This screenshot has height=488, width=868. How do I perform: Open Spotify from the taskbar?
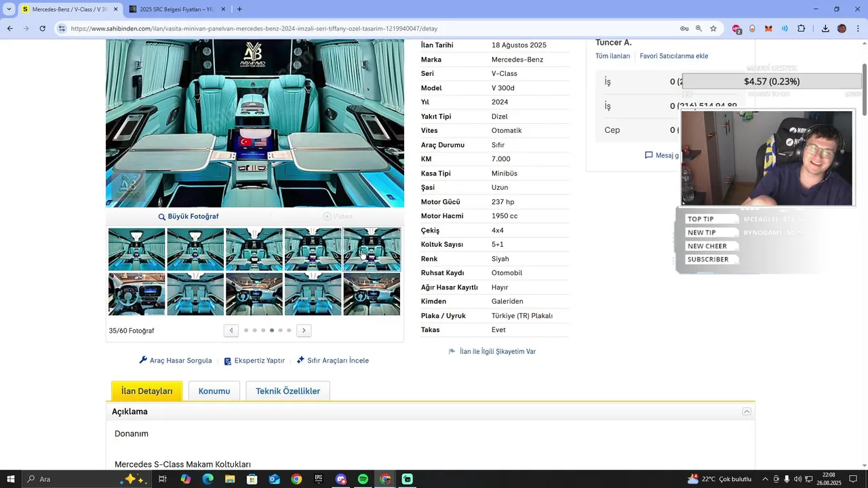tap(363, 479)
